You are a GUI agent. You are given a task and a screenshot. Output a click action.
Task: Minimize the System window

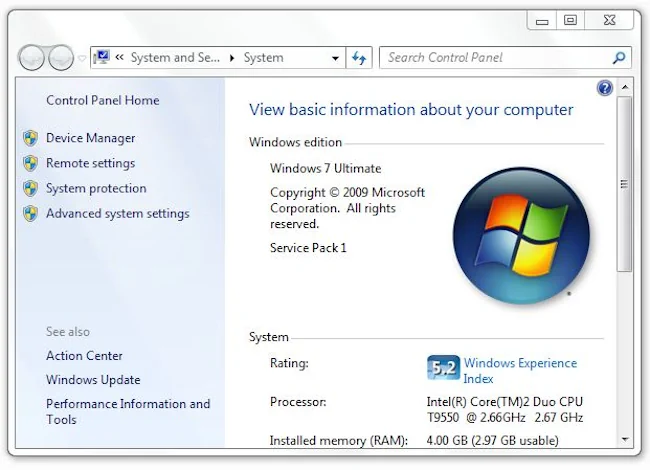[x=542, y=20]
